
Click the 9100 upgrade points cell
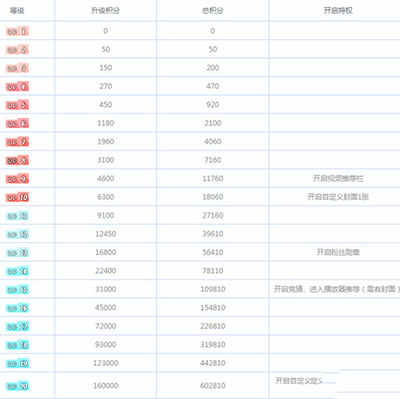click(105, 215)
